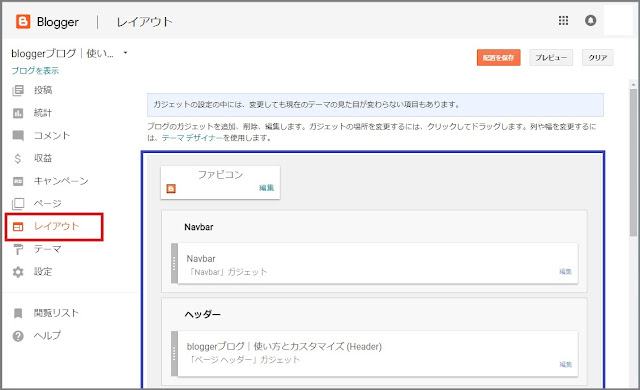The width and height of the screenshot is (640, 390).
Task: Click the favicon Blogger thumbnail in ファビコン
Action: point(171,188)
